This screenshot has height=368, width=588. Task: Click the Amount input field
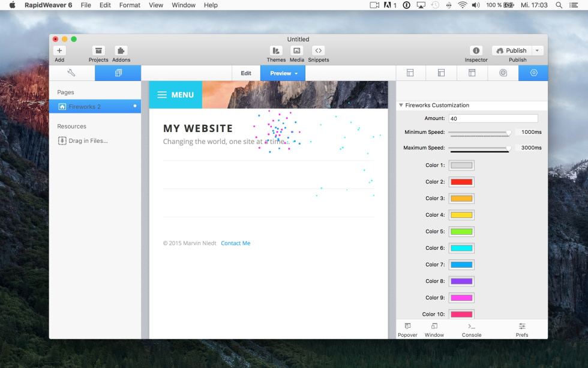tap(493, 118)
